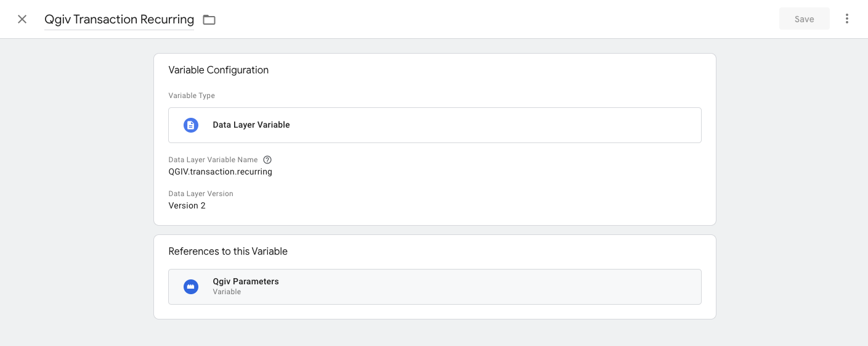Click the References to this Variable heading
The height and width of the screenshot is (346, 868).
click(228, 252)
